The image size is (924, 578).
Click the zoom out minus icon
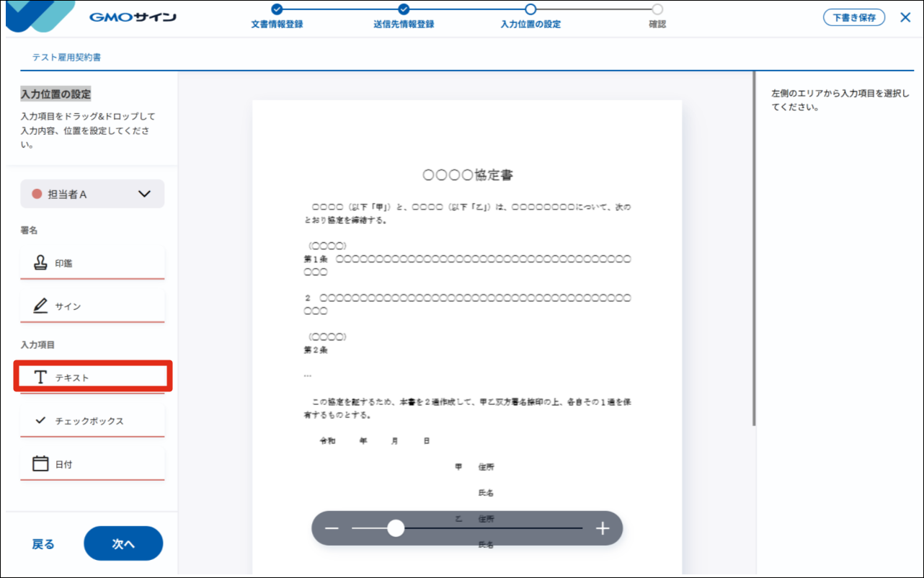click(332, 528)
